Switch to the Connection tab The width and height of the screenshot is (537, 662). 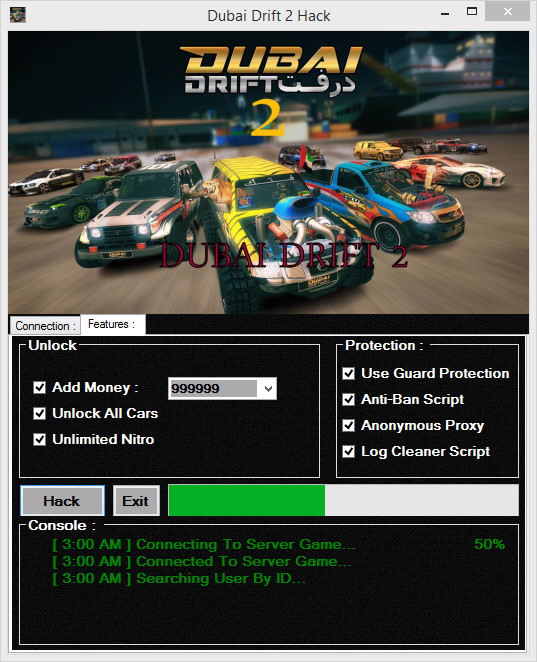[45, 326]
